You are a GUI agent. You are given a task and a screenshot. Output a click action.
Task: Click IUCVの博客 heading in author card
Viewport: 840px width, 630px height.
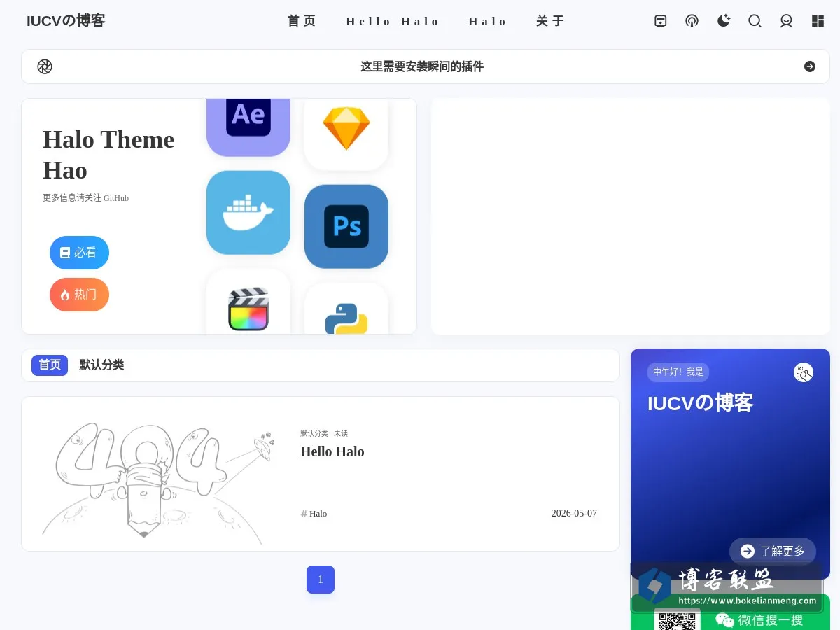pyautogui.click(x=701, y=403)
